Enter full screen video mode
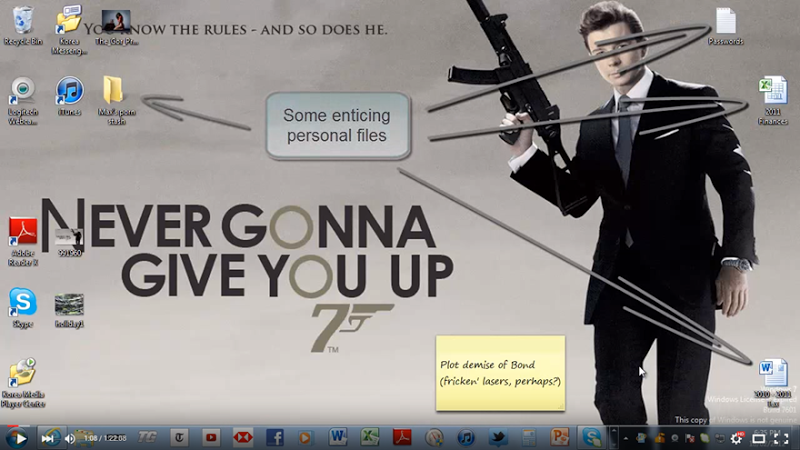Screen dimensions: 800x450 [781, 439]
